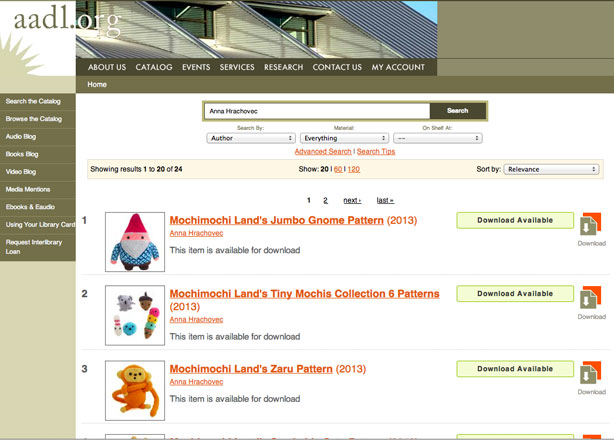Click Download Available for Jumbo Gnome Pattern
Image resolution: width=614 pixels, height=440 pixels.
pos(515,220)
